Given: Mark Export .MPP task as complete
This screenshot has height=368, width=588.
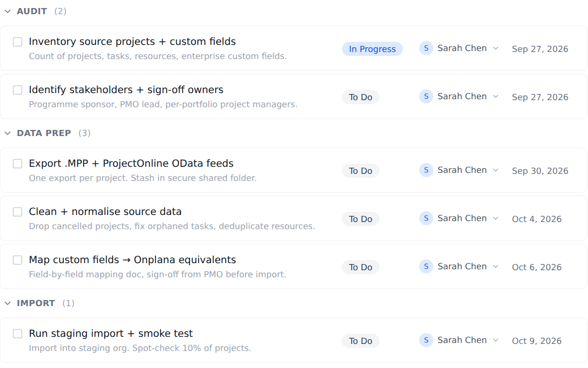Looking at the screenshot, I should coord(17,163).
